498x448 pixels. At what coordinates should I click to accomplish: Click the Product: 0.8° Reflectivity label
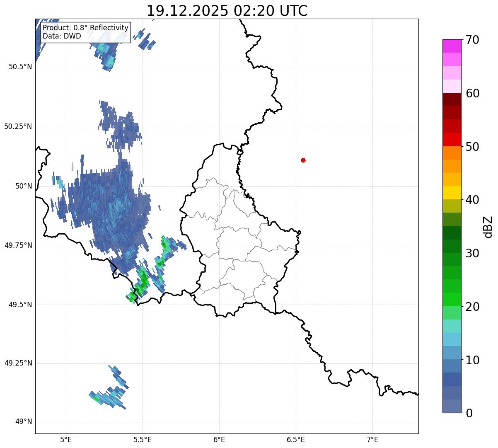pos(86,28)
